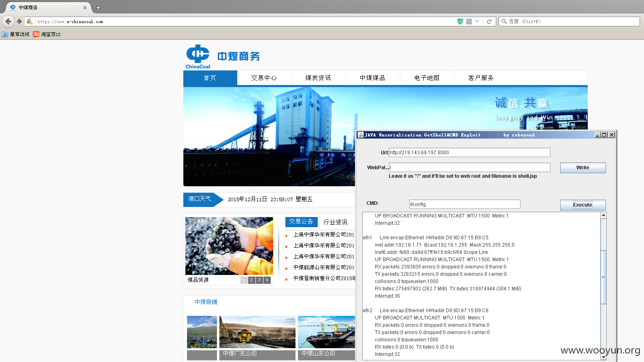Click the 港口天气 label
Screen dimensions: 644x362
pos(200,199)
